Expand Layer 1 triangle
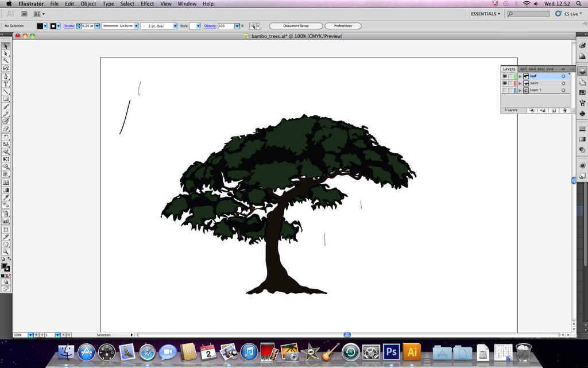This screenshot has width=588, height=368. (520, 90)
